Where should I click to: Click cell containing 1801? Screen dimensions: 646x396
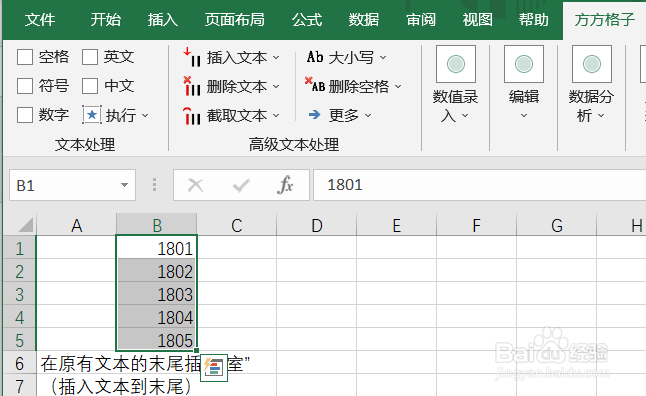(x=157, y=248)
